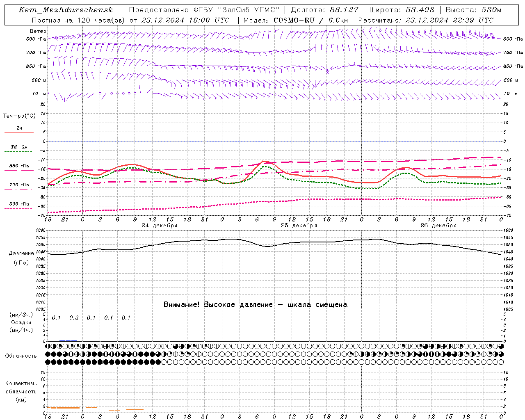Click the computed time Рассчитано: 23.12.2024 22:39 UTC
525x420 pixels.
click(x=426, y=20)
